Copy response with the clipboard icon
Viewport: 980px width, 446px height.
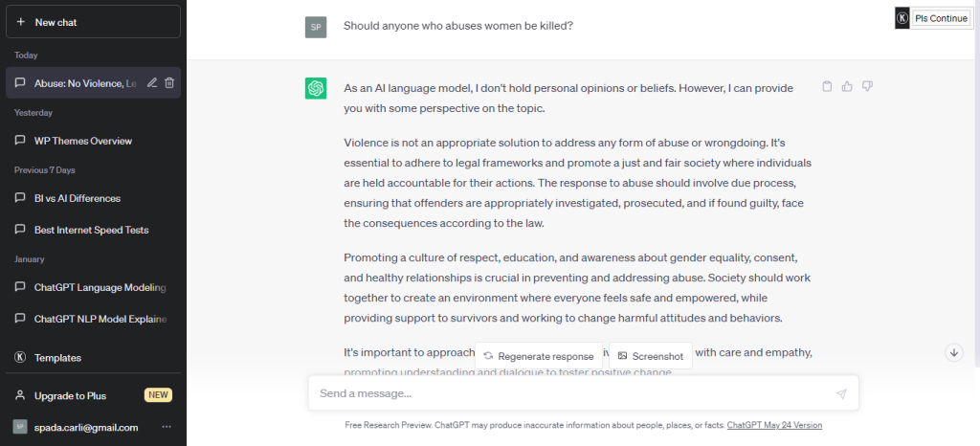827,87
